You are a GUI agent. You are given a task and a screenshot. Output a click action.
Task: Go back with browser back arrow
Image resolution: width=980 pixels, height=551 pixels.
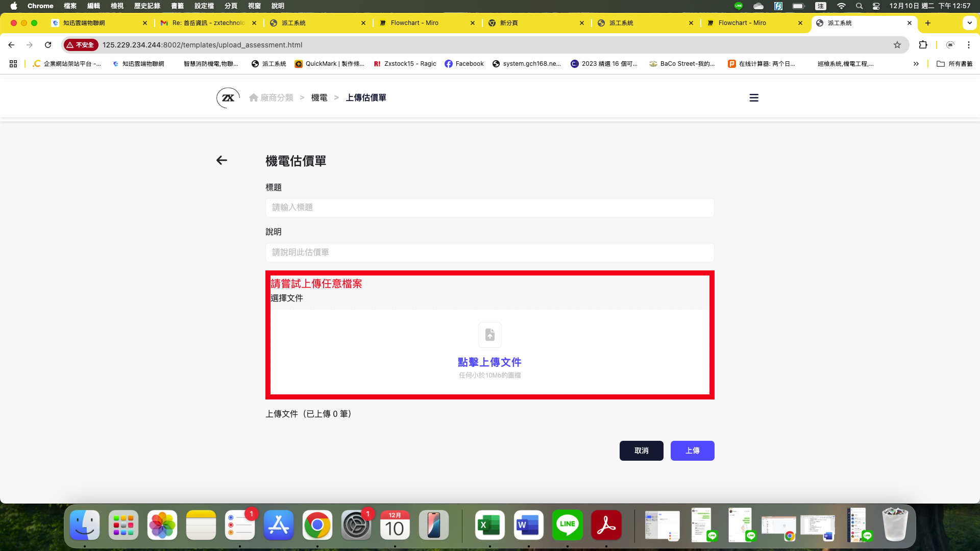pos(11,45)
